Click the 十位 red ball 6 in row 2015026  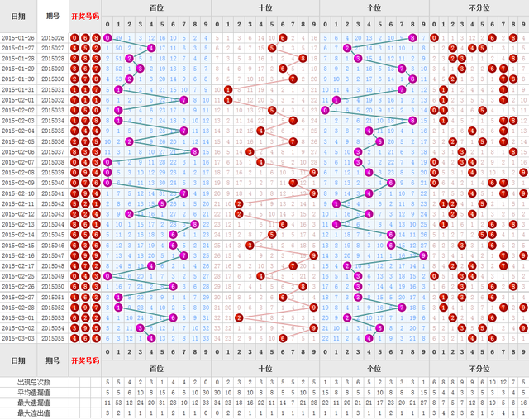pos(283,38)
